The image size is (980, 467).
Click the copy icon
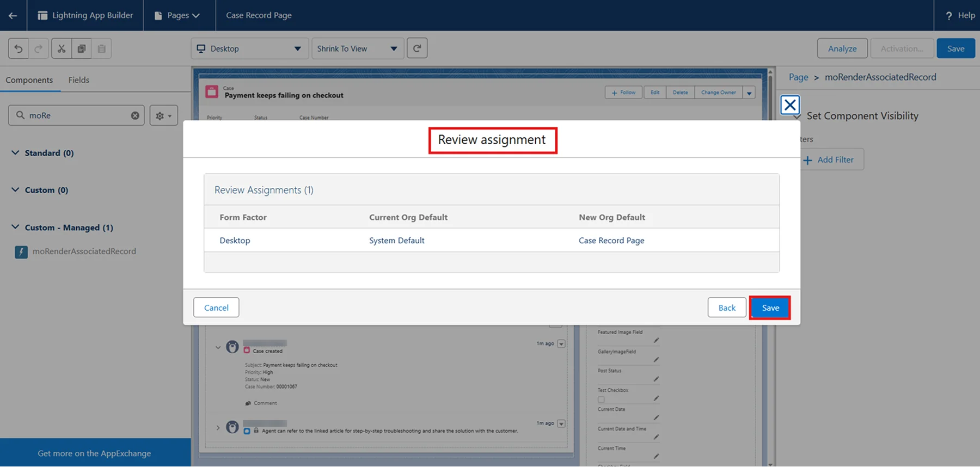[82, 48]
